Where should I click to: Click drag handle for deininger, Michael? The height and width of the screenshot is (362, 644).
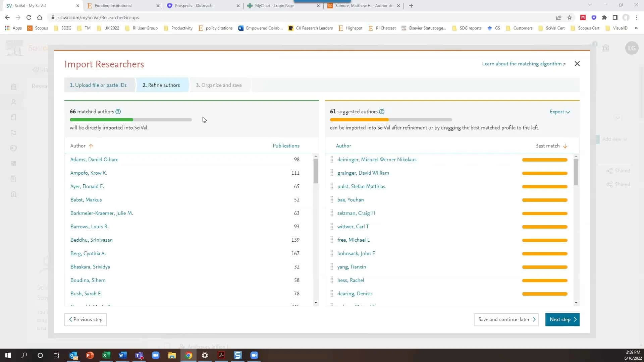(x=332, y=160)
